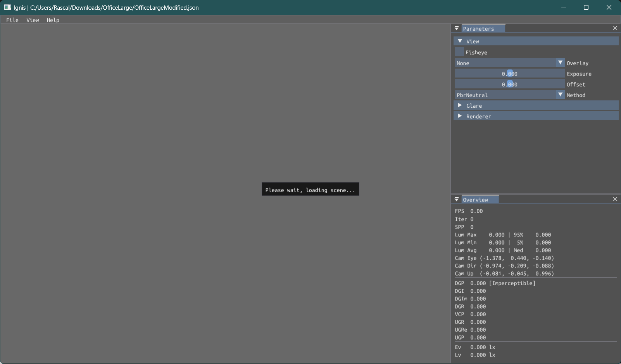Click the Exposure label text

pyautogui.click(x=579, y=74)
